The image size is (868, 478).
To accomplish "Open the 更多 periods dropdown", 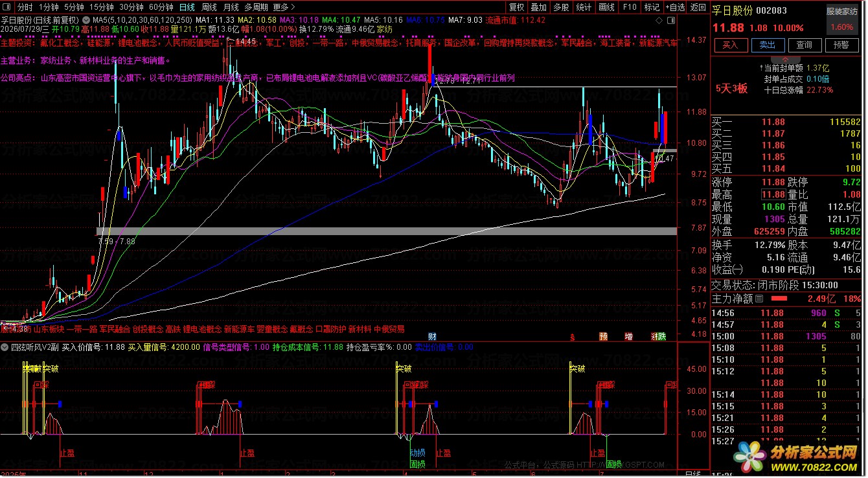I will click(283, 7).
